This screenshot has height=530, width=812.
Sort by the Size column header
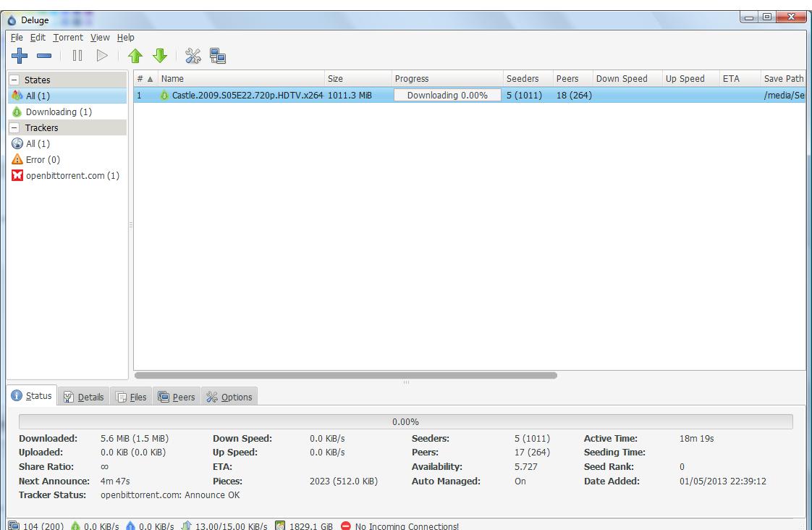pyautogui.click(x=358, y=79)
